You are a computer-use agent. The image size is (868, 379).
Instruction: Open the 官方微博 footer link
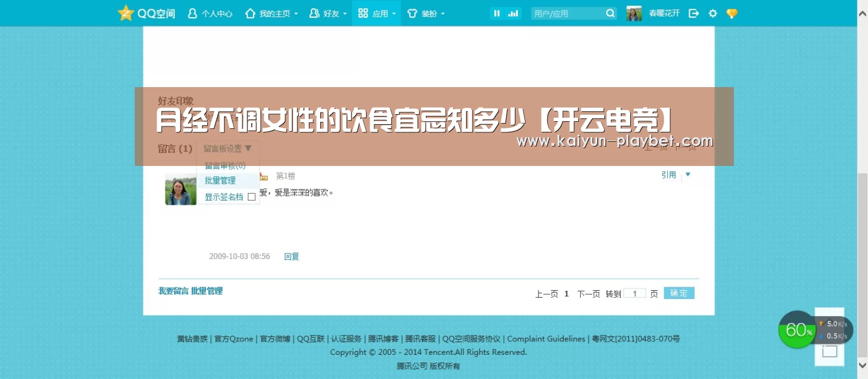click(x=275, y=339)
